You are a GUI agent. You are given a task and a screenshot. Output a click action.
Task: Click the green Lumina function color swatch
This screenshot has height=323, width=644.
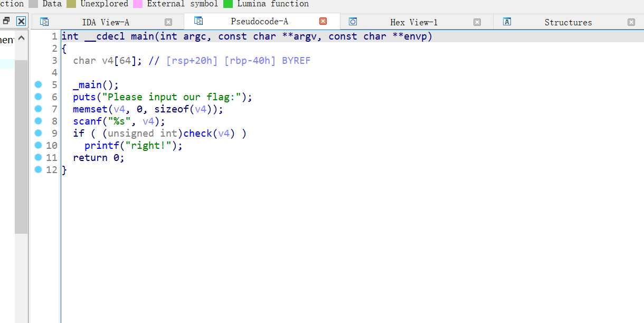point(229,4)
